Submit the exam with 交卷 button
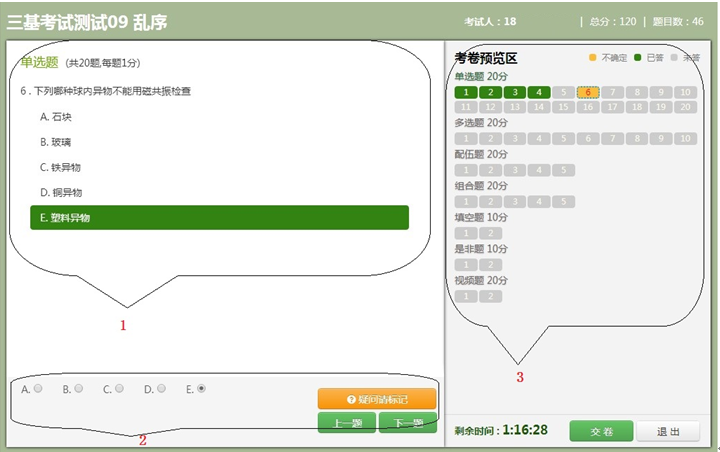Image resolution: width=720 pixels, height=452 pixels. (601, 431)
